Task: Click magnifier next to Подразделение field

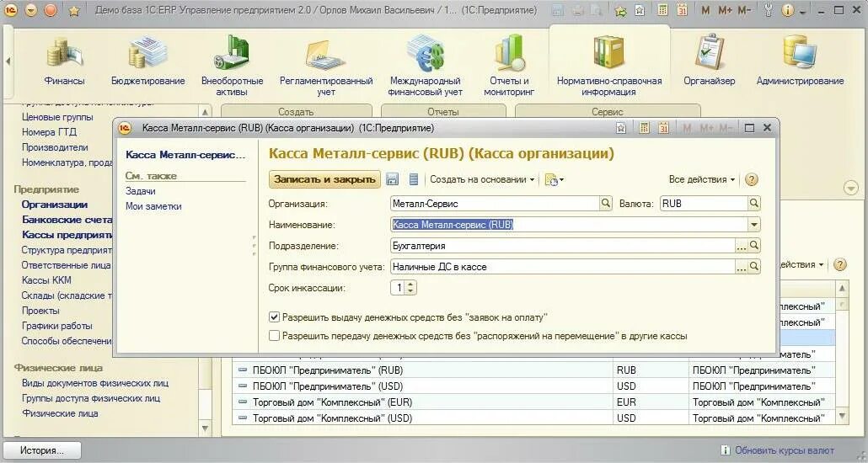Action: point(754,245)
